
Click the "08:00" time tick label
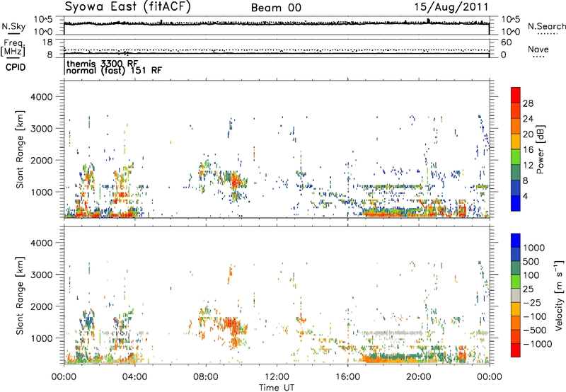[206, 377]
